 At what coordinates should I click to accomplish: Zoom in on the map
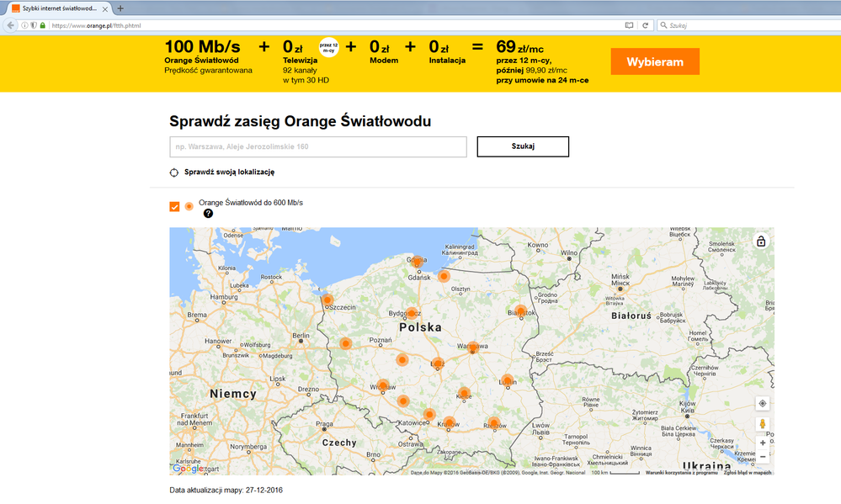(763, 443)
